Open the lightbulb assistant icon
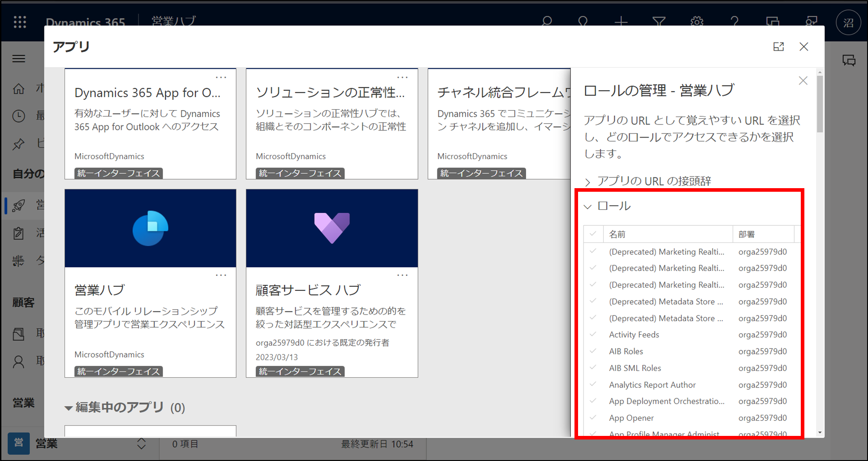 [x=583, y=22]
